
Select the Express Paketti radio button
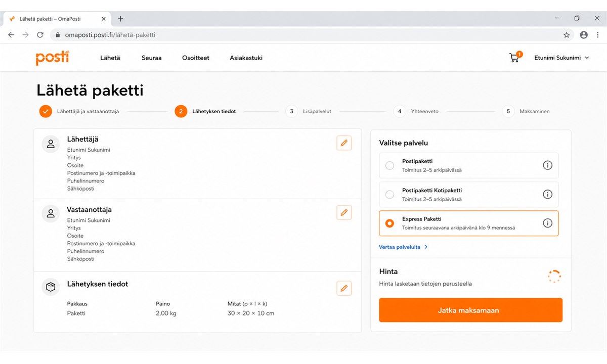click(x=389, y=223)
